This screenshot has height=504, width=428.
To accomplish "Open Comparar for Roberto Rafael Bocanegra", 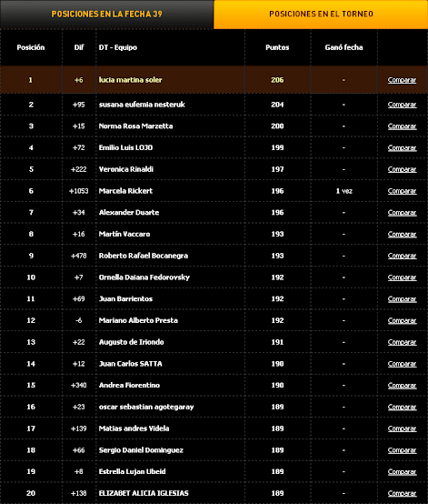I will click(x=402, y=256).
